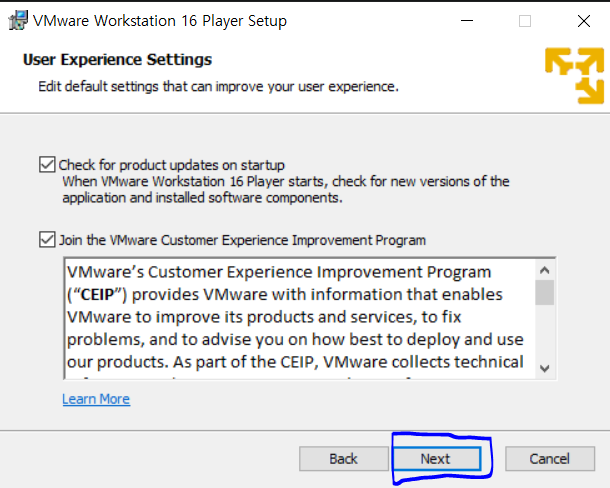Uncheck Check for product updates on startup
The width and height of the screenshot is (610, 488).
pos(47,165)
